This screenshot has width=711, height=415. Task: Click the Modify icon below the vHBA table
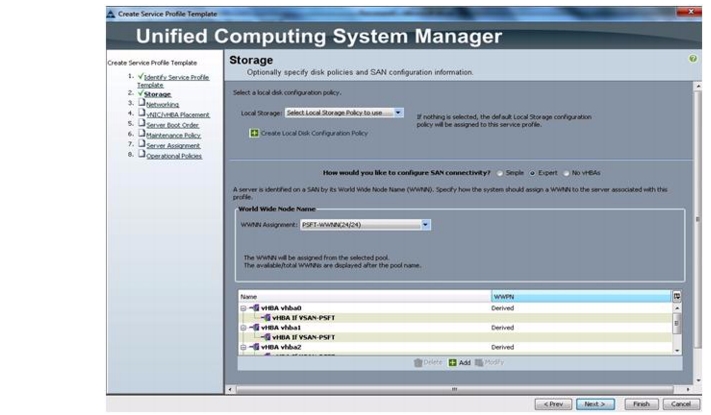[479, 362]
